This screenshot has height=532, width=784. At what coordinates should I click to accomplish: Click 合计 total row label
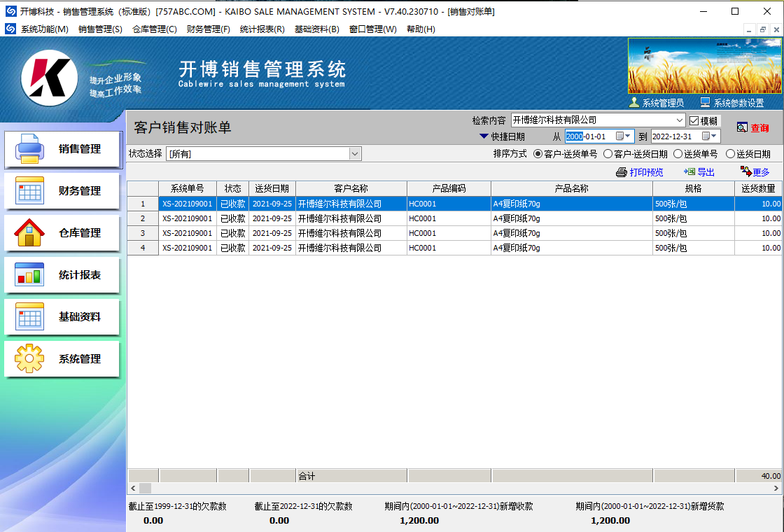[x=307, y=476]
